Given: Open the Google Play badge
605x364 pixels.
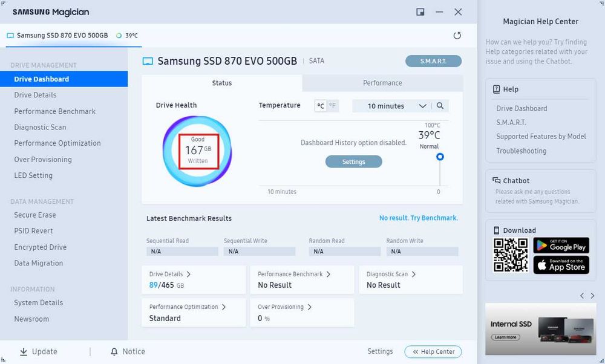Looking at the screenshot, I should [561, 245].
